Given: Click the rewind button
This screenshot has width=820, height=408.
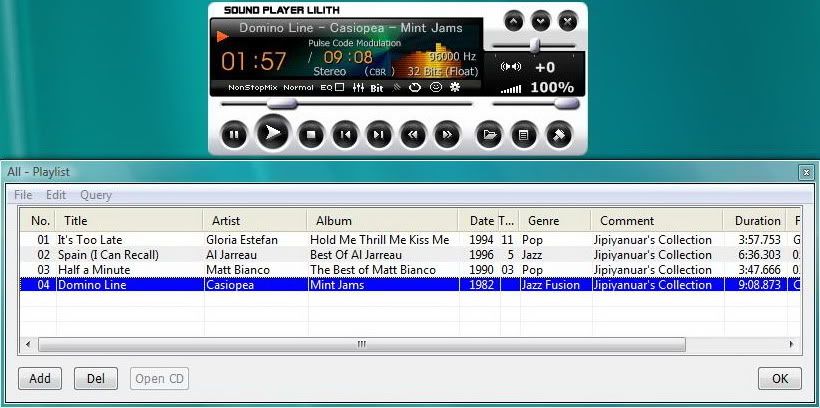Looking at the screenshot, I should coord(412,134).
